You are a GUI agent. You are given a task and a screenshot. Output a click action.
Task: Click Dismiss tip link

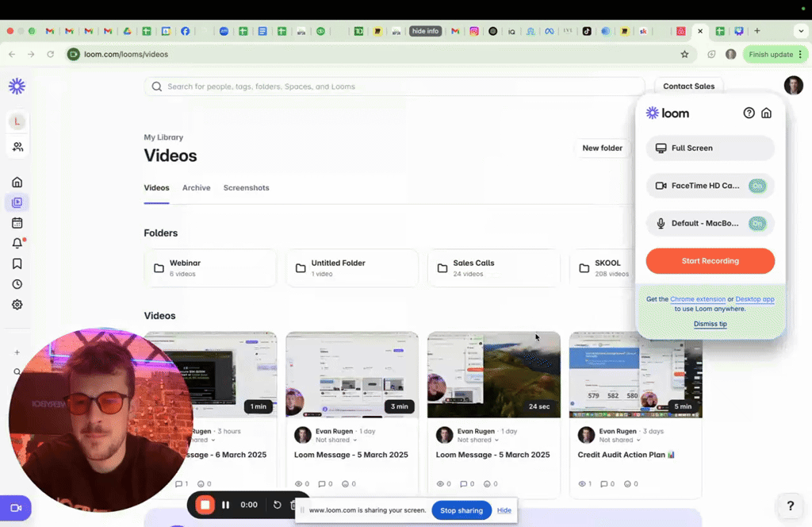(710, 324)
